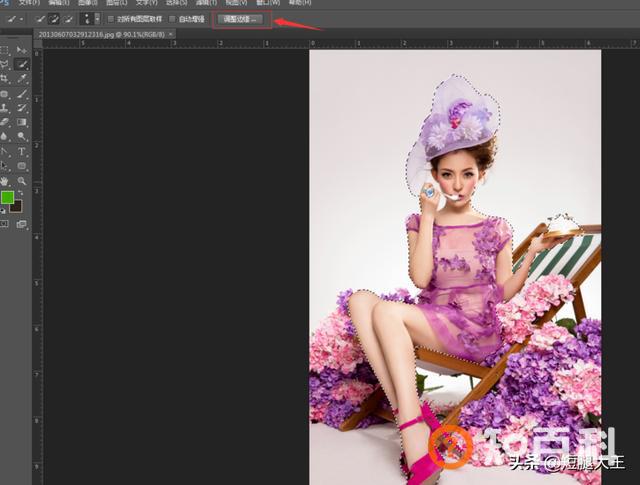Select the Path Selection tool
This screenshot has width=640, height=485.
coord(4,166)
